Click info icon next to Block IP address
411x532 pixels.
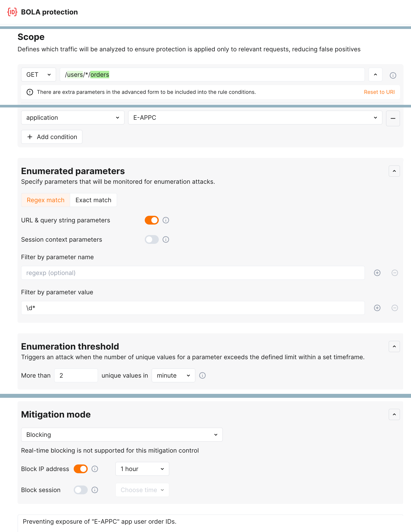95,469
